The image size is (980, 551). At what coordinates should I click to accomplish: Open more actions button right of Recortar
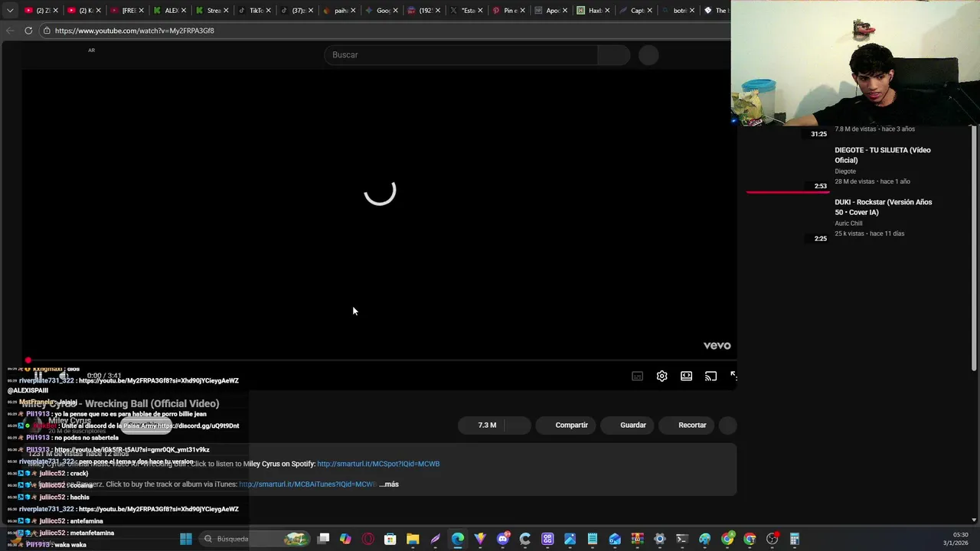pyautogui.click(x=727, y=425)
